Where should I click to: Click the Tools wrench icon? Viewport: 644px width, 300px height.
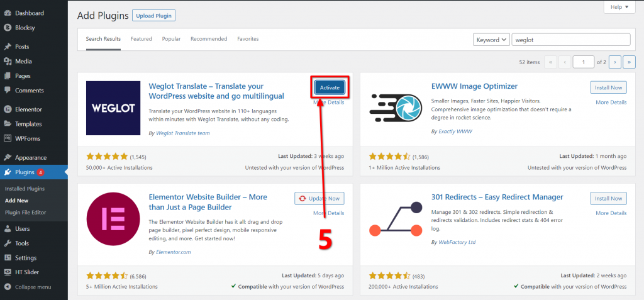(x=8, y=243)
